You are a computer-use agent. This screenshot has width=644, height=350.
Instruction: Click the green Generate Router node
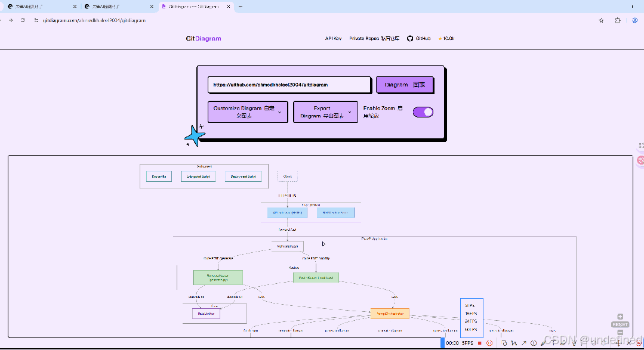218,277
